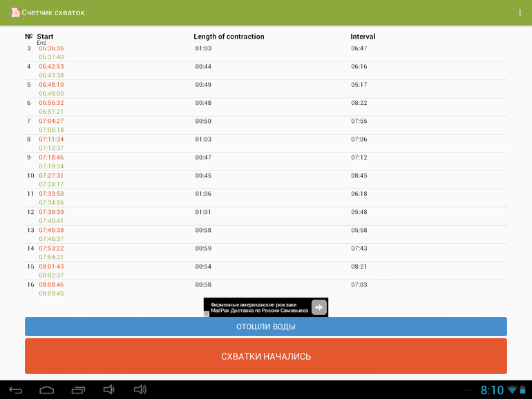This screenshot has width=532, height=399.
Task: Select contraction row 10 start time 07:27:31
Action: [51, 175]
